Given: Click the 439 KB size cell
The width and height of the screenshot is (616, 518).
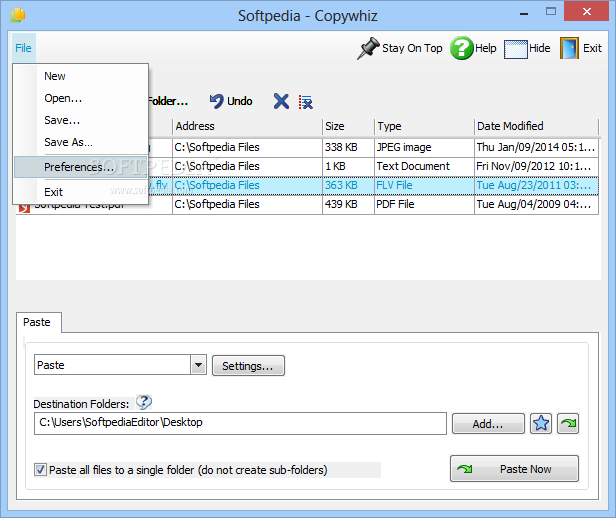Looking at the screenshot, I should (x=348, y=204).
